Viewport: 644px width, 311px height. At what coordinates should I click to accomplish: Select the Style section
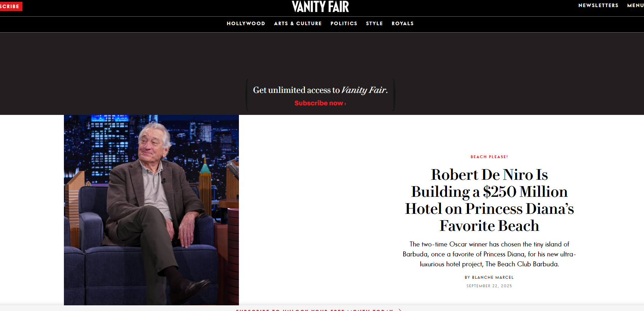click(x=374, y=23)
